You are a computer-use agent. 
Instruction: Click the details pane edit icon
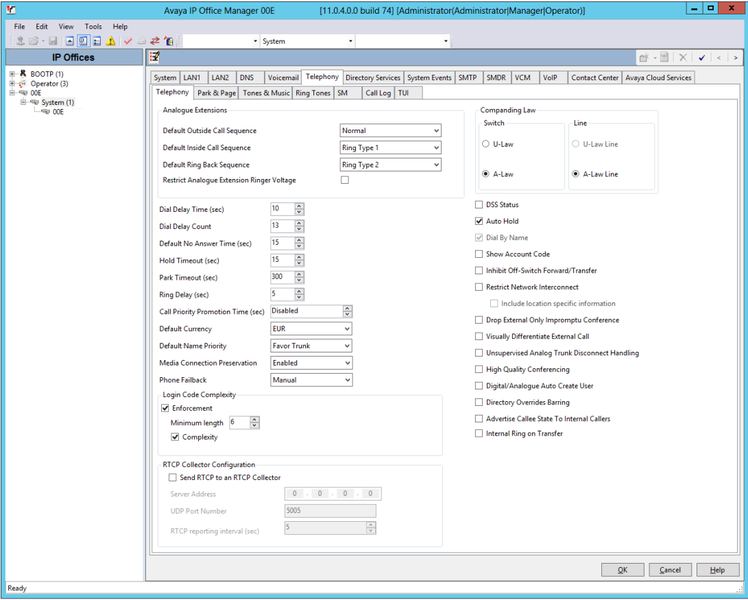pyautogui.click(x=154, y=57)
